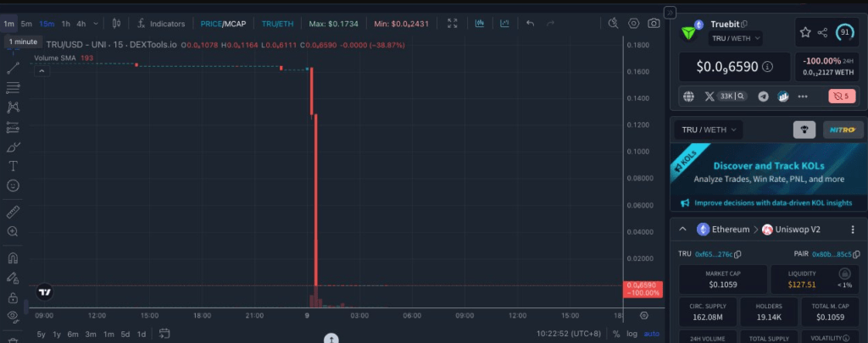Open the Nitro swap button
The width and height of the screenshot is (868, 343).
(843, 130)
